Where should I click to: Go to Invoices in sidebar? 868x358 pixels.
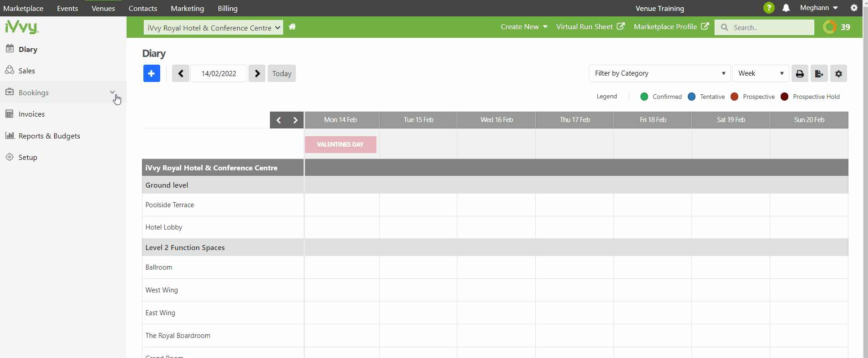(32, 114)
